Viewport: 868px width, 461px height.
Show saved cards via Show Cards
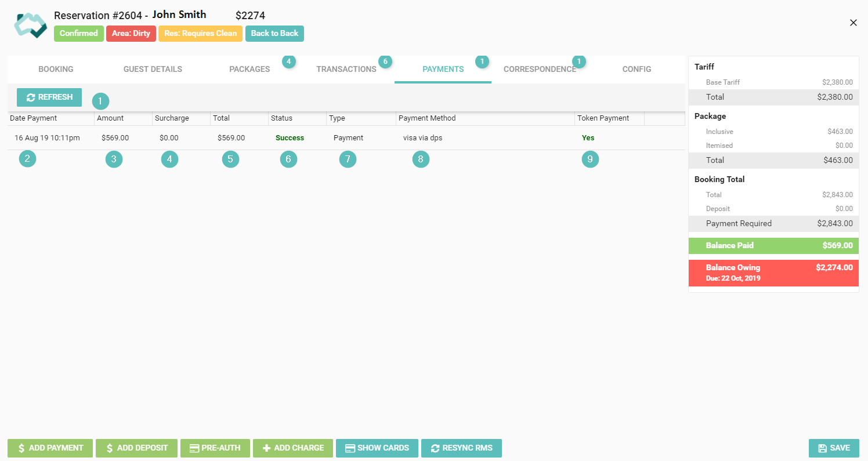coord(377,448)
